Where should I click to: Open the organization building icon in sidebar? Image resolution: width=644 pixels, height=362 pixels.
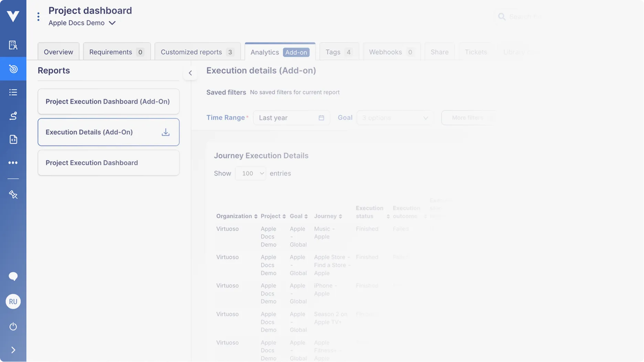(x=13, y=45)
